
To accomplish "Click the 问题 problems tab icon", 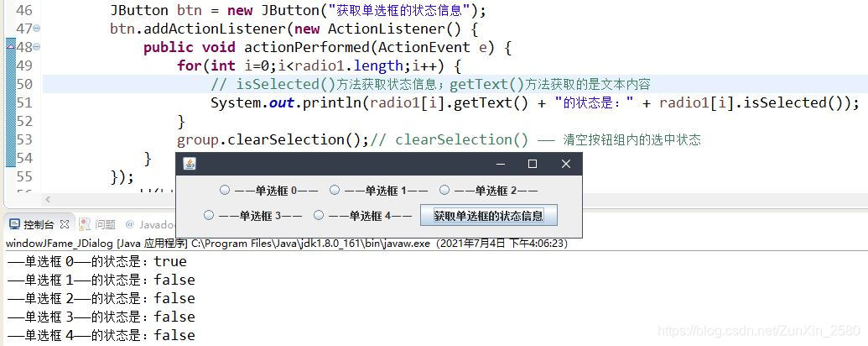I will 84,224.
